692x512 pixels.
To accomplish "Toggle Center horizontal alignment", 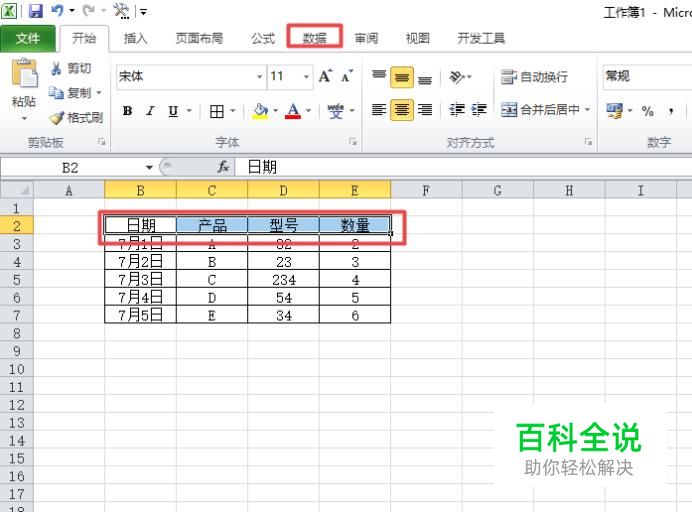I will pos(402,109).
